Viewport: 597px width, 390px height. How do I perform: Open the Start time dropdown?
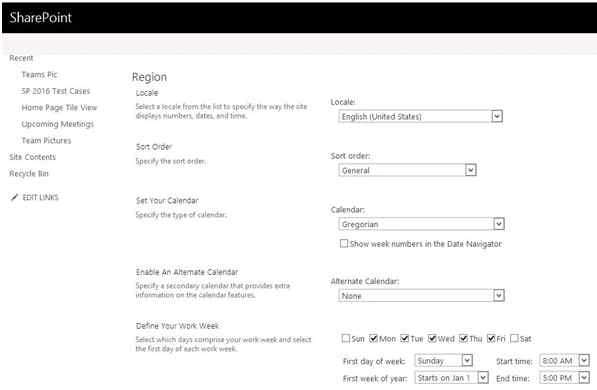tap(565, 361)
